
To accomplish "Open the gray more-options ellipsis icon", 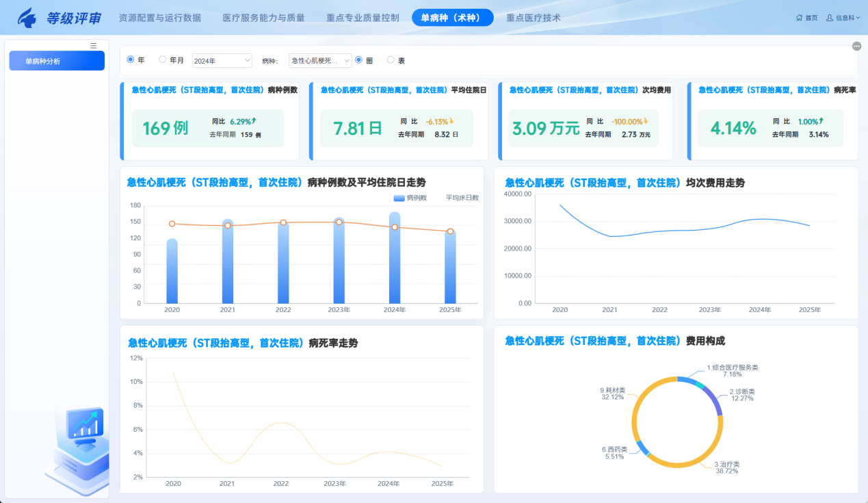I will click(856, 46).
